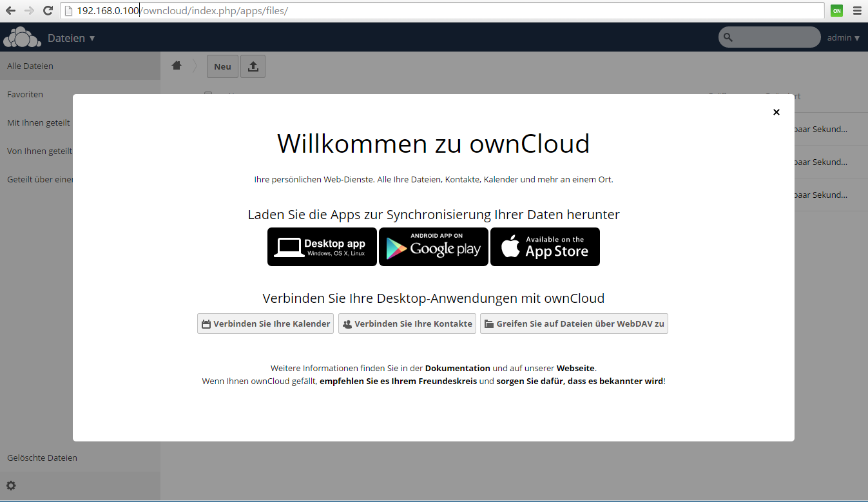Click the page icon in the address bar
The height and width of the screenshot is (502, 868).
tap(69, 10)
